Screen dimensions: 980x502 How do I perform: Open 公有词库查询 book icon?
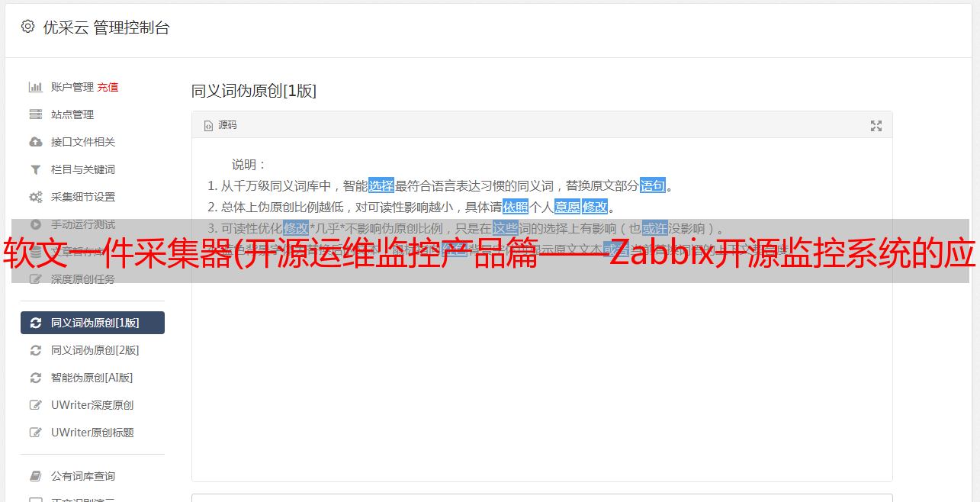coord(35,476)
